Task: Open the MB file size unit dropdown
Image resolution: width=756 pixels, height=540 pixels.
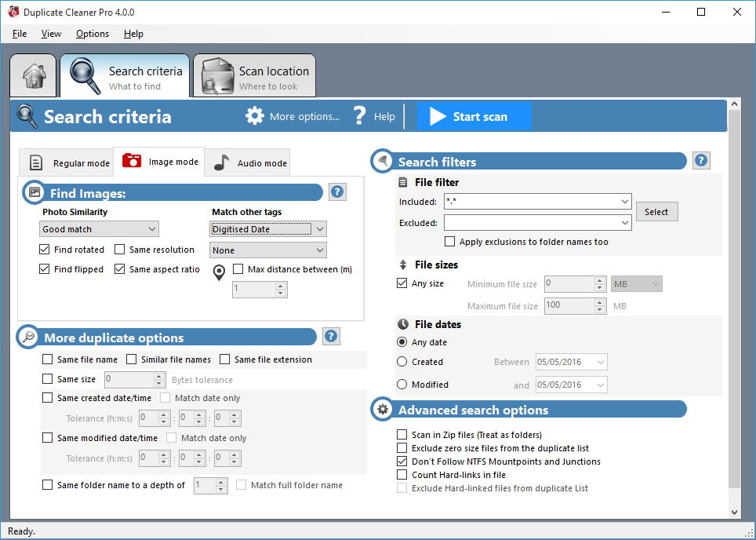Action: [x=635, y=283]
